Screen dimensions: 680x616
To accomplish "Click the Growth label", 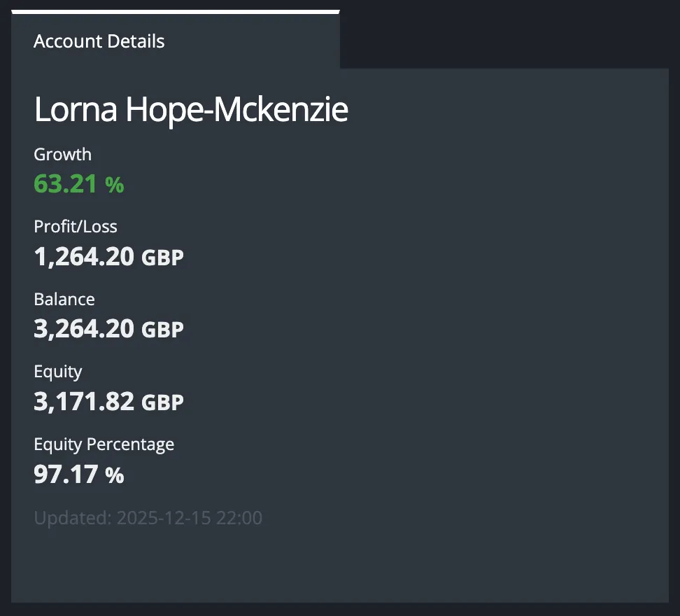I will (63, 154).
